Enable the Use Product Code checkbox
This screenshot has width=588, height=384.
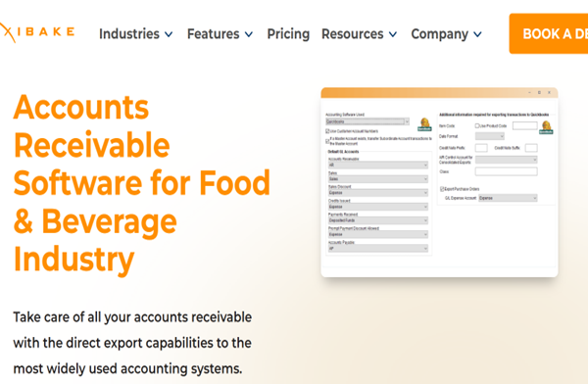pyautogui.click(x=477, y=126)
